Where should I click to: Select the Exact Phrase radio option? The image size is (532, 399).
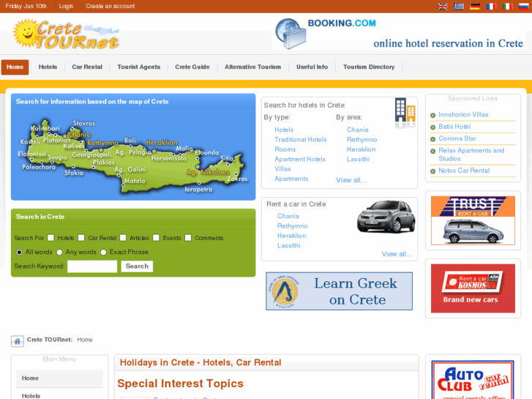103,252
